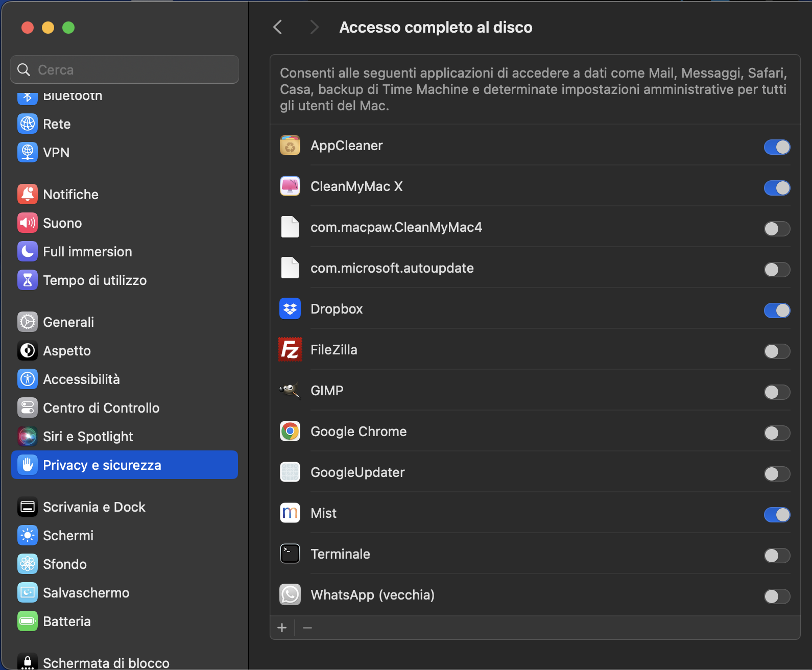Enable the Google Chrome toggle
812x670 pixels.
click(777, 433)
